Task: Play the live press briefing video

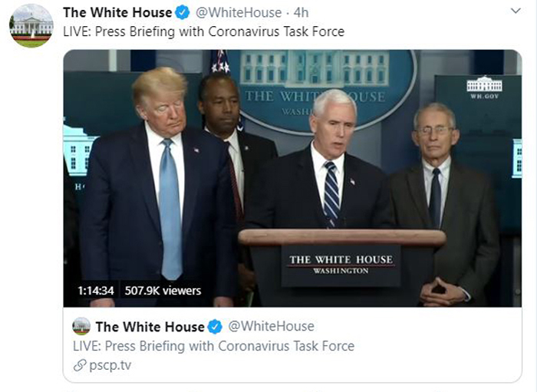Action: 292,178
